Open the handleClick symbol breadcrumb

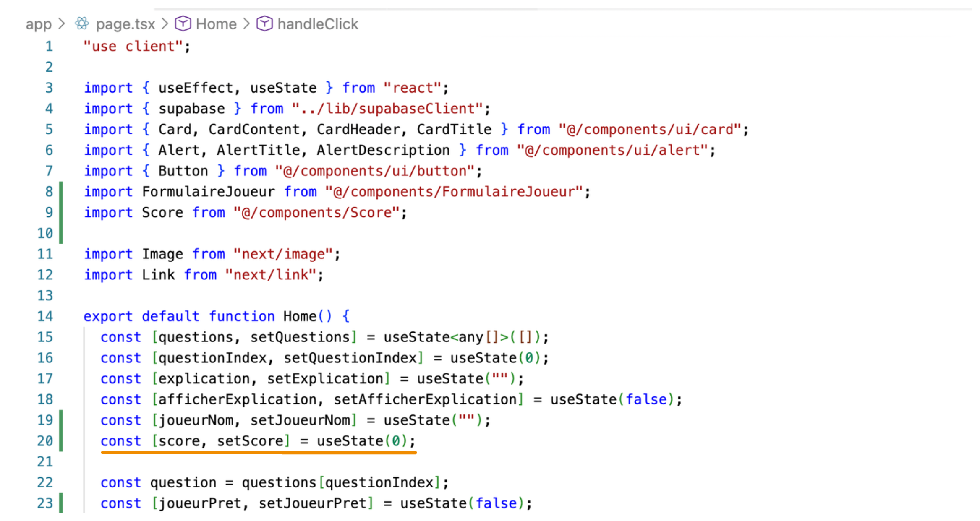click(318, 24)
